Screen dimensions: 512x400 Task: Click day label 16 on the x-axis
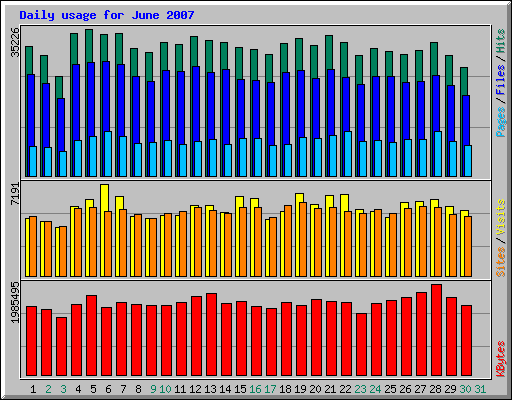pos(255,389)
